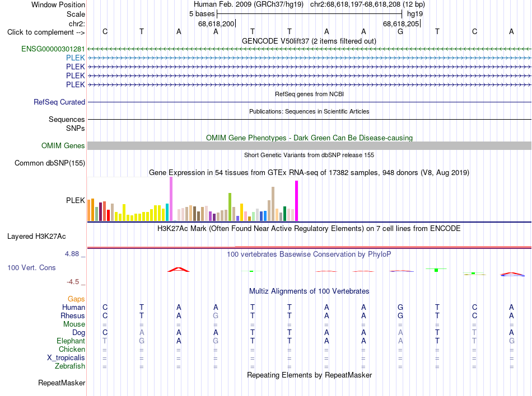Click the Window Position label

pos(58,4)
